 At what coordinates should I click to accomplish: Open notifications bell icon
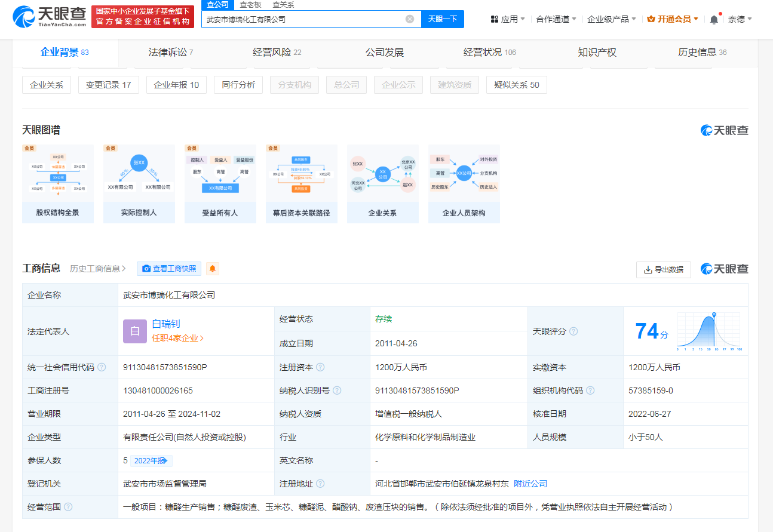[x=714, y=19]
